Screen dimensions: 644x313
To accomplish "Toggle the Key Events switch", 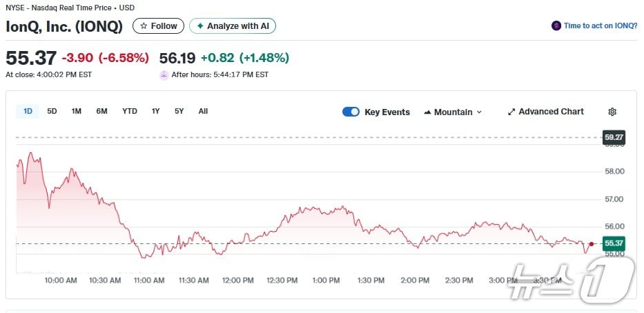I will pyautogui.click(x=351, y=112).
